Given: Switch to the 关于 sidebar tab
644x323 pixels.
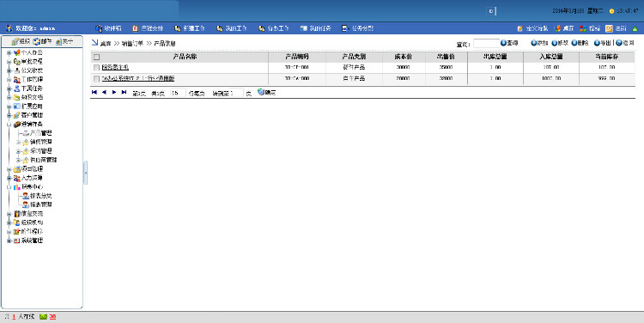Looking at the screenshot, I should 64,41.
